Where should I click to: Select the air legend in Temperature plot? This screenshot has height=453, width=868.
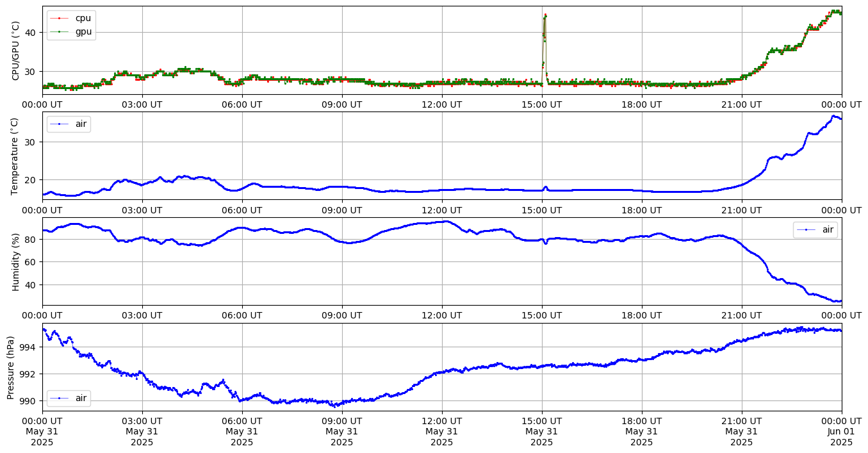(69, 124)
